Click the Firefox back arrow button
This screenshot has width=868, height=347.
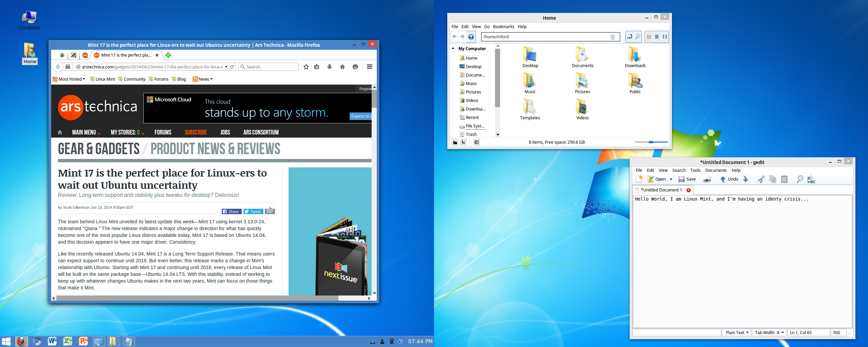pos(58,67)
